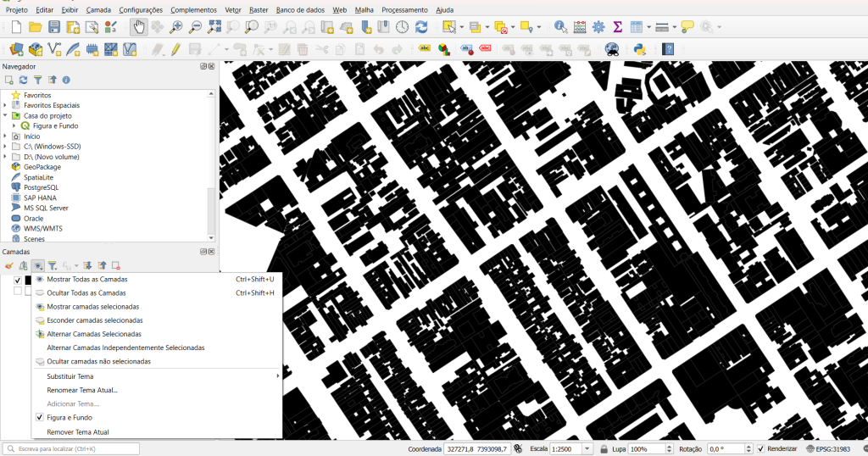868x456 pixels.
Task: Open the Escala scale dropdown
Action: tap(587, 449)
